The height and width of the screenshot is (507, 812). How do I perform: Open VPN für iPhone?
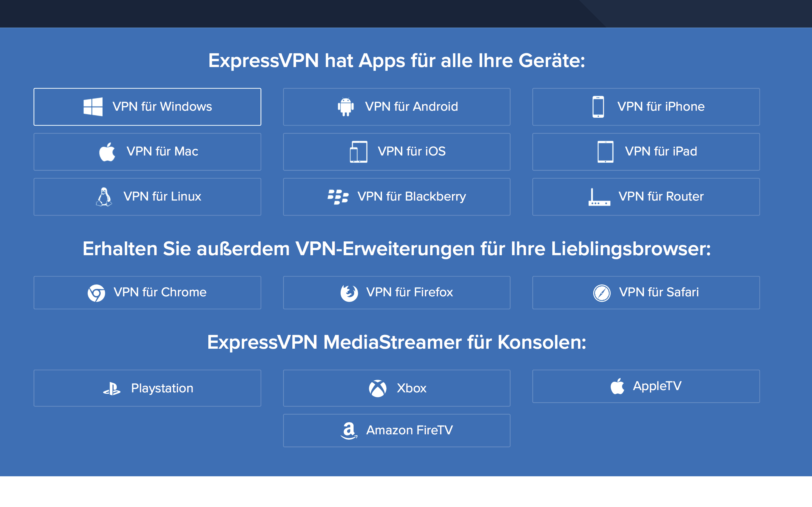646,107
